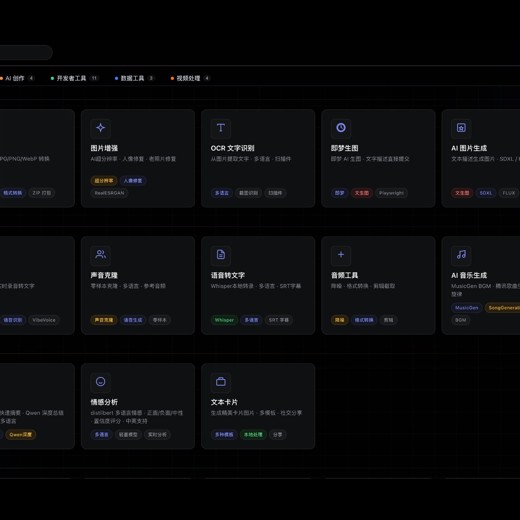Image resolution: width=520 pixels, height=520 pixels.
Task: Click the MusicGen tag
Action: 467,308
